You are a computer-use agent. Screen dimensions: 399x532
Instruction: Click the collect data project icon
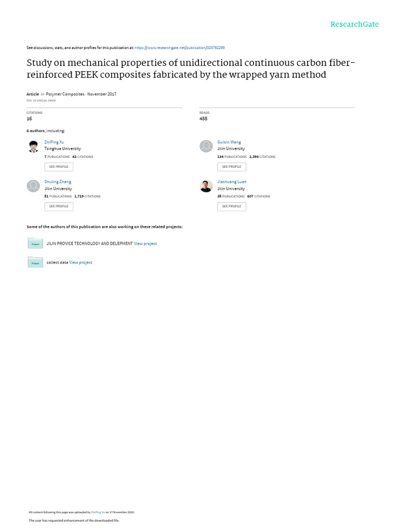tap(35, 262)
